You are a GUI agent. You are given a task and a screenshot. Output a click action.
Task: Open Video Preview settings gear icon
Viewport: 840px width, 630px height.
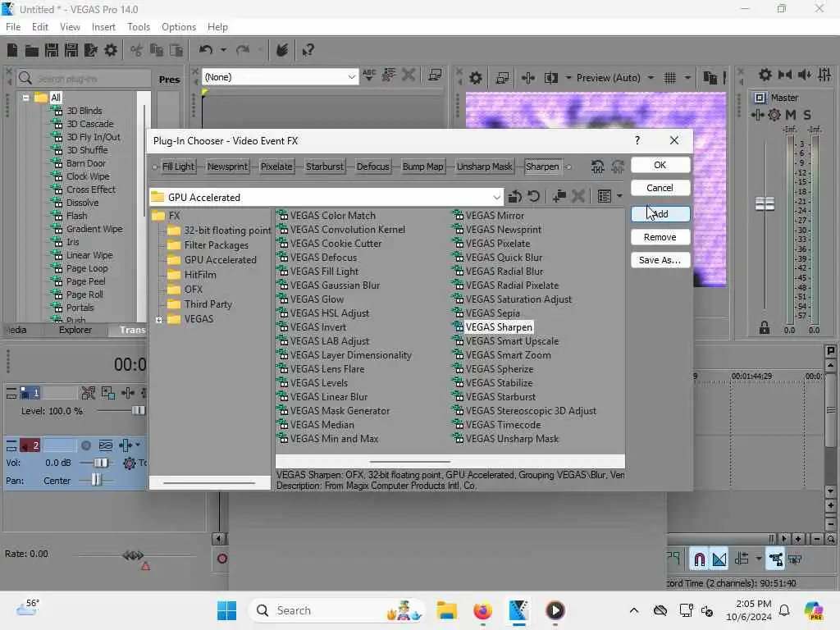point(476,78)
